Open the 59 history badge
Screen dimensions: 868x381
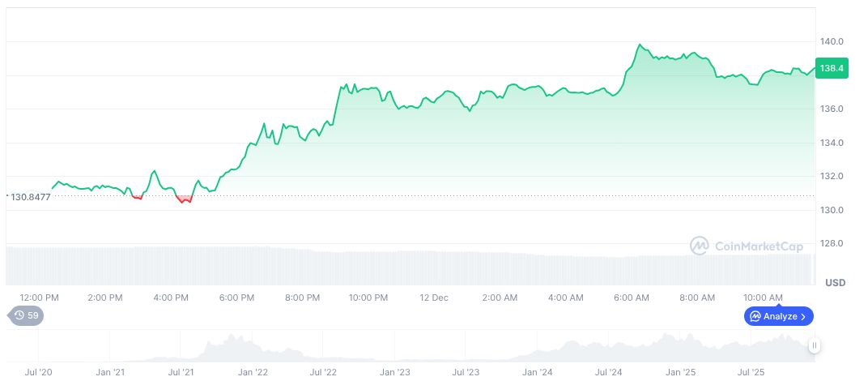click(x=26, y=315)
